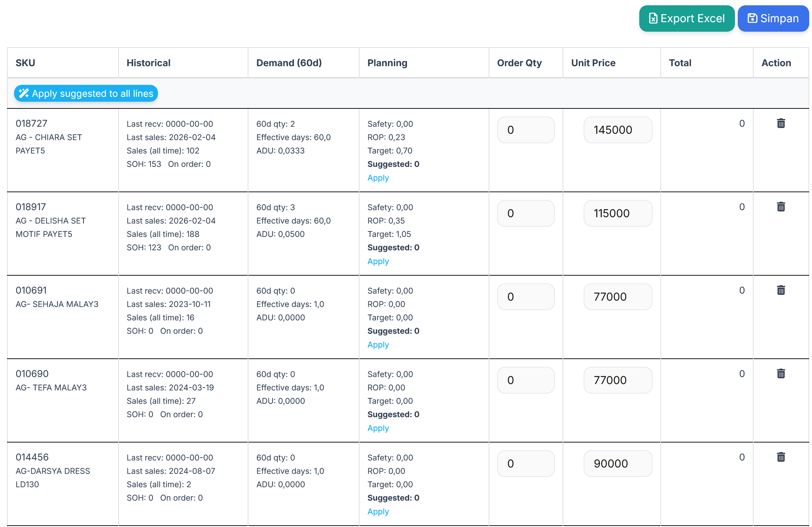Apply suggested to all lines
Image resolution: width=812 pixels, height=527 pixels.
86,93
